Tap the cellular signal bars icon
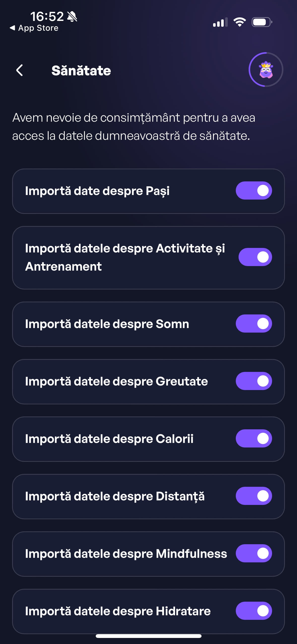 tap(220, 22)
